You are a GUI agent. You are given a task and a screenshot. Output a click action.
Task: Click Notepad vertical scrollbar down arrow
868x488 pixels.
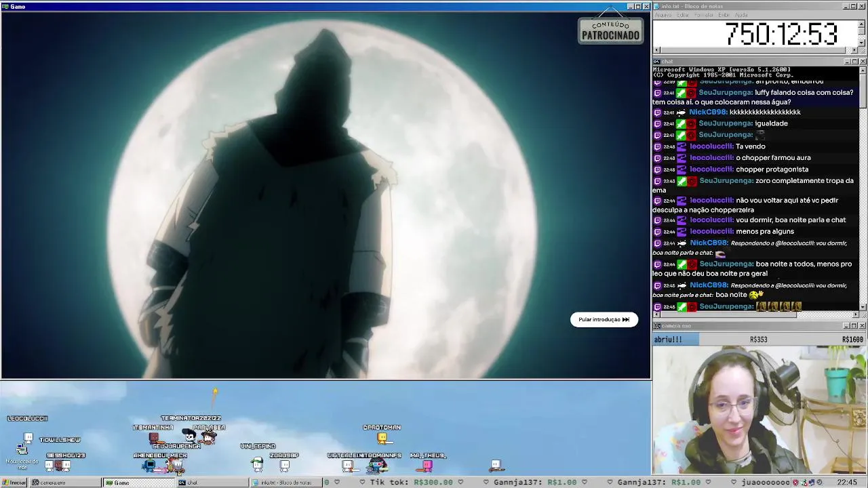click(x=862, y=43)
